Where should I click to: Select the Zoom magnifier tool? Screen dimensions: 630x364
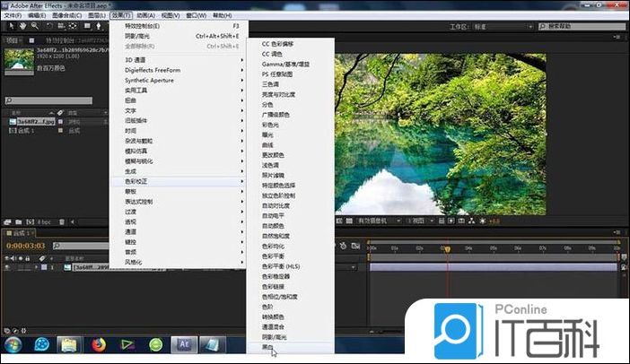click(33, 27)
